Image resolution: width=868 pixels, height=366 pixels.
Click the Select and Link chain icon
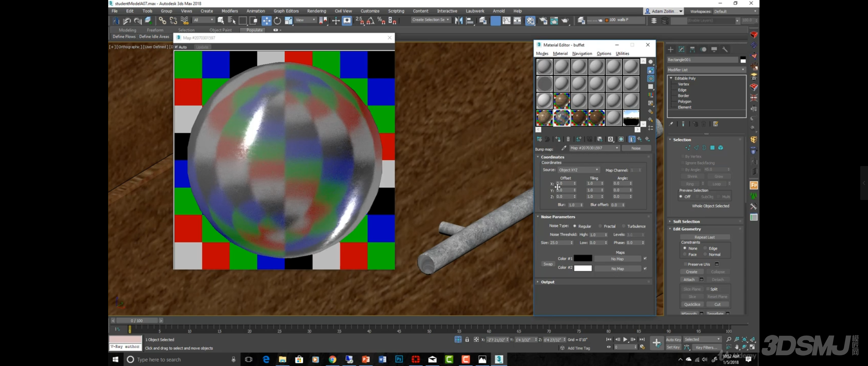162,21
